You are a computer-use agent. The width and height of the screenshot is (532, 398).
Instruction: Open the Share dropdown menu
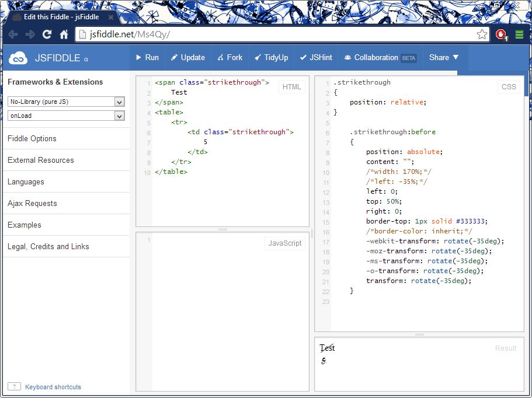coord(444,58)
